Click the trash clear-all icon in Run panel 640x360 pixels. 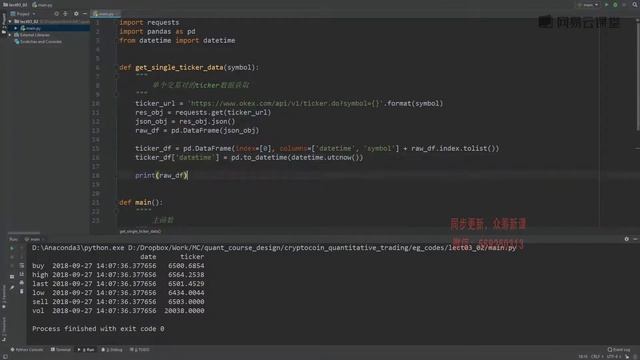[x=22, y=291]
